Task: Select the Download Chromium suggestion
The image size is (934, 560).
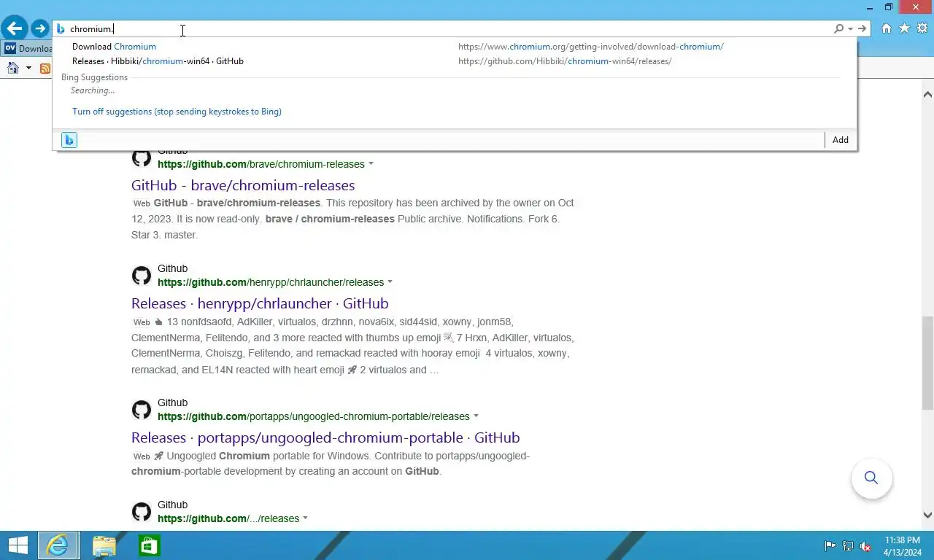Action: (x=454, y=47)
